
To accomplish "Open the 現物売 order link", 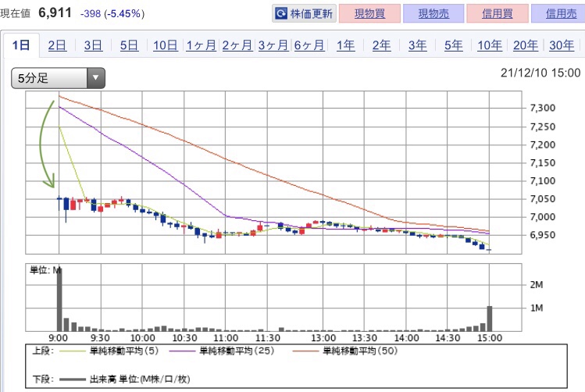I will click(433, 14).
